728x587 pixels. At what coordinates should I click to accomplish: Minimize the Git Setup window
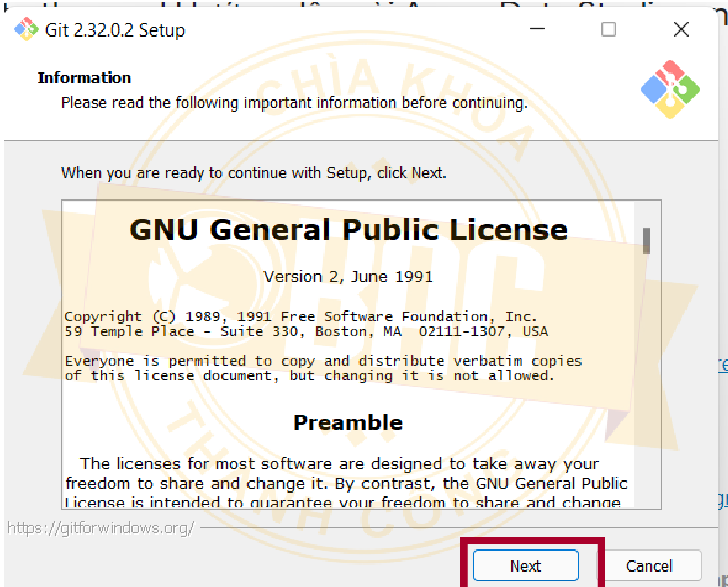coord(537,29)
